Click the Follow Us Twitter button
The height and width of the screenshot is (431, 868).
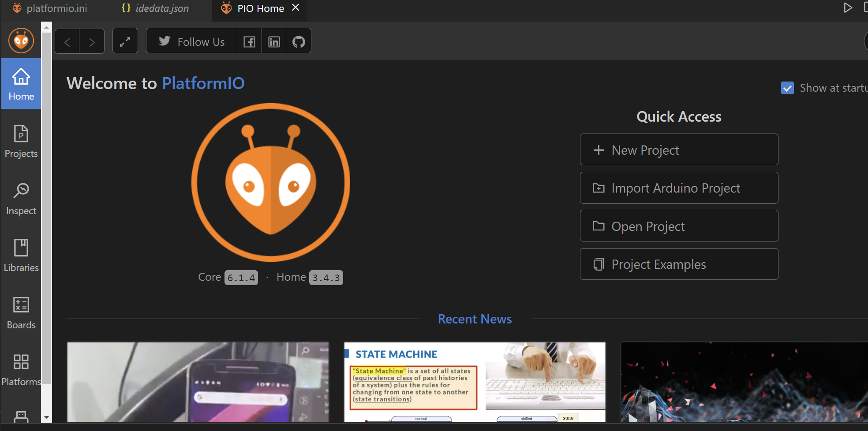pos(191,41)
